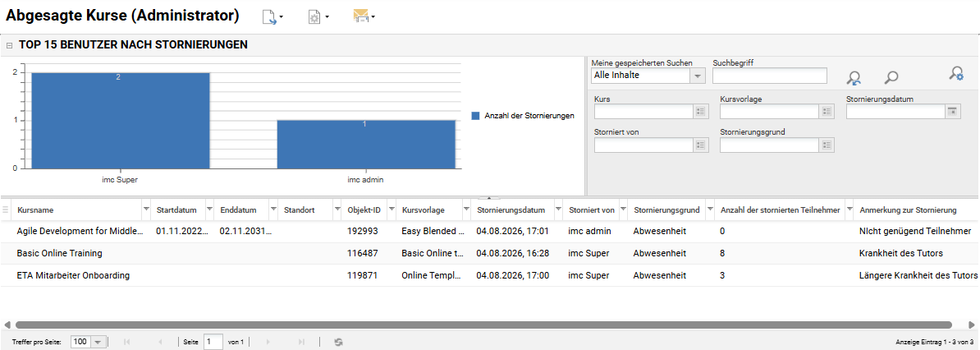Focus the Seite page number field
The width and height of the screenshot is (980, 350).
click(x=213, y=342)
